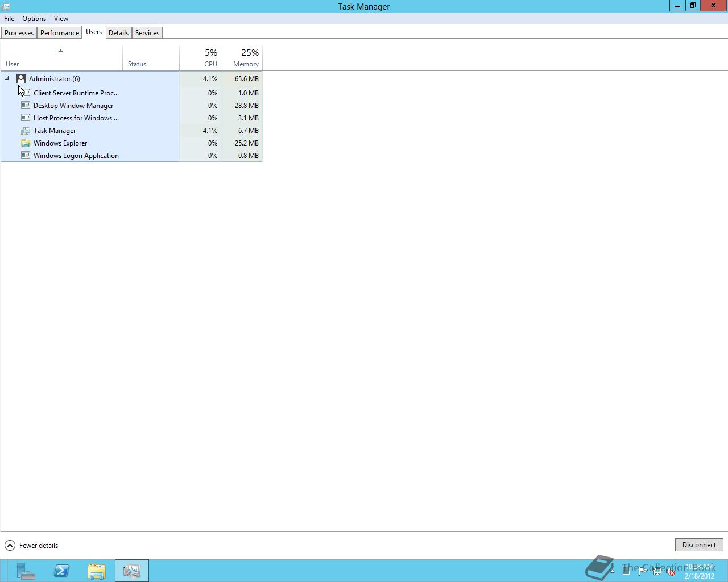Open the Options menu
Image resolution: width=728 pixels, height=582 pixels.
(34, 19)
